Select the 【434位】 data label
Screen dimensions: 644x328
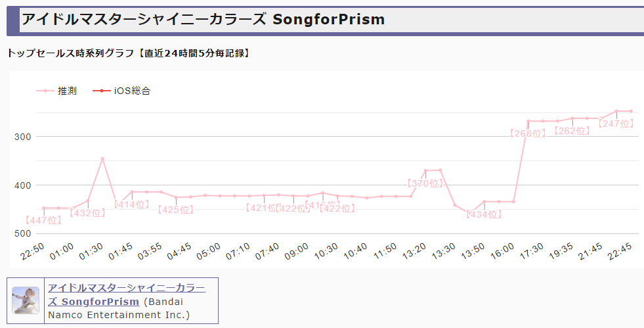(x=484, y=214)
